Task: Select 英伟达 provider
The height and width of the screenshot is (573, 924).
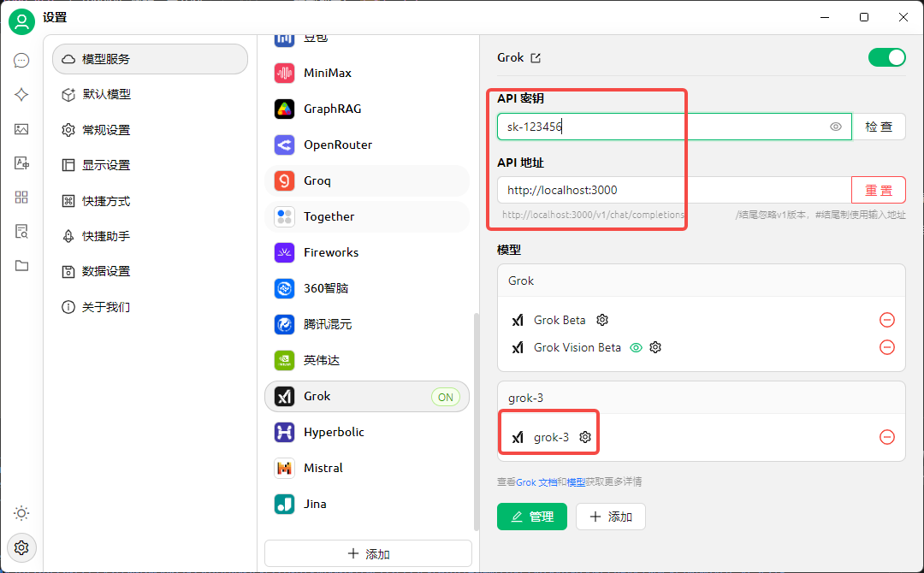Action: (367, 360)
